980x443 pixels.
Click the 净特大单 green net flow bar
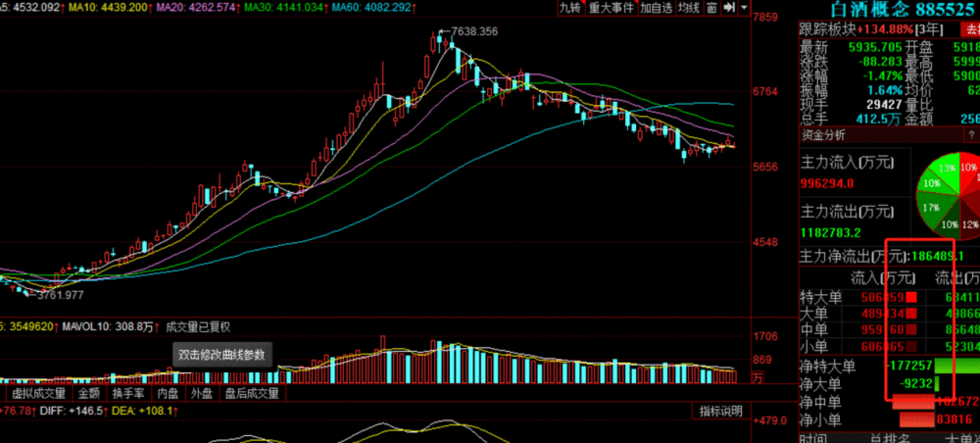(957, 367)
